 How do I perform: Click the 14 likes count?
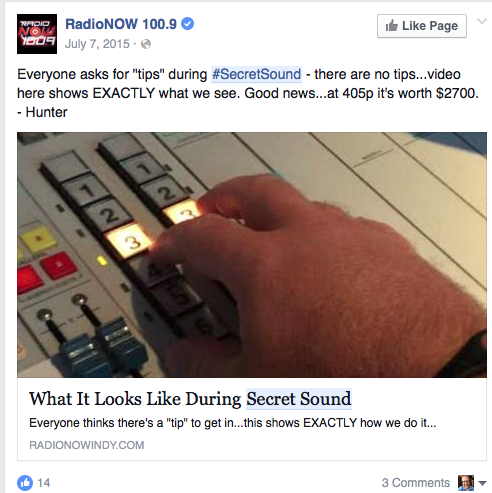point(44,482)
